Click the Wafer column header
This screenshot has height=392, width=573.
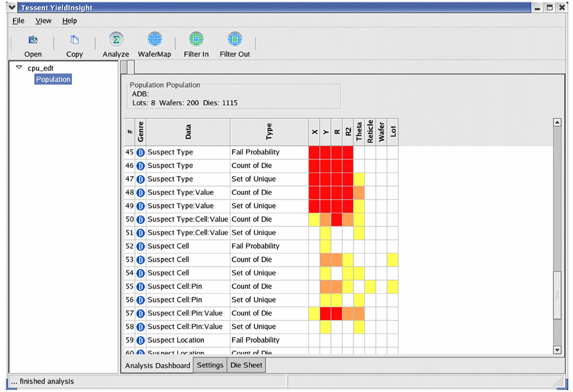point(381,132)
